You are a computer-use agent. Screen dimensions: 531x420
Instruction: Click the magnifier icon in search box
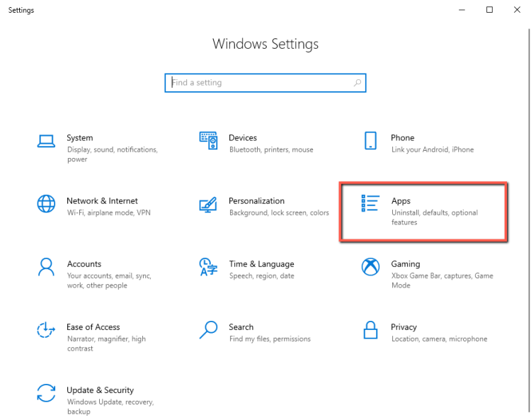pos(358,83)
